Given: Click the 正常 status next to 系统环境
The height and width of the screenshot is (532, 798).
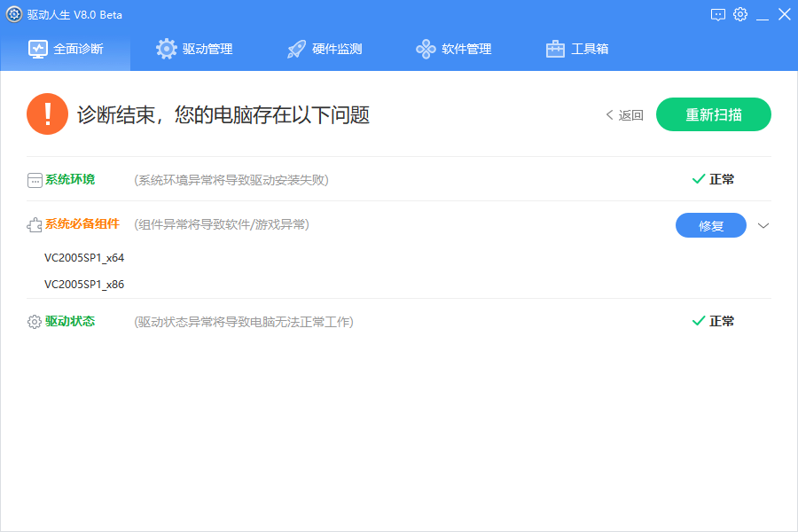Looking at the screenshot, I should (714, 178).
